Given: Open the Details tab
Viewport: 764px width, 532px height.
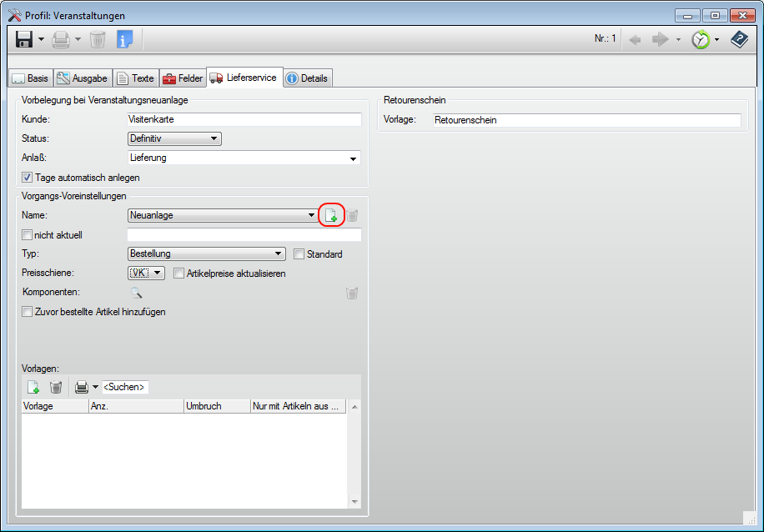Looking at the screenshot, I should pos(307,78).
